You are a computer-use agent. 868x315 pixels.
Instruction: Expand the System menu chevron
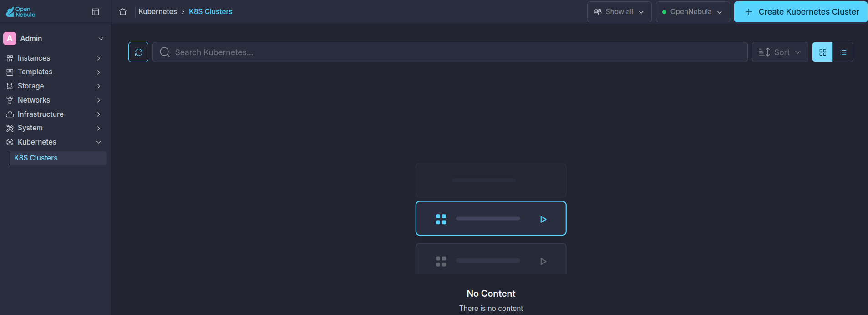coord(99,128)
